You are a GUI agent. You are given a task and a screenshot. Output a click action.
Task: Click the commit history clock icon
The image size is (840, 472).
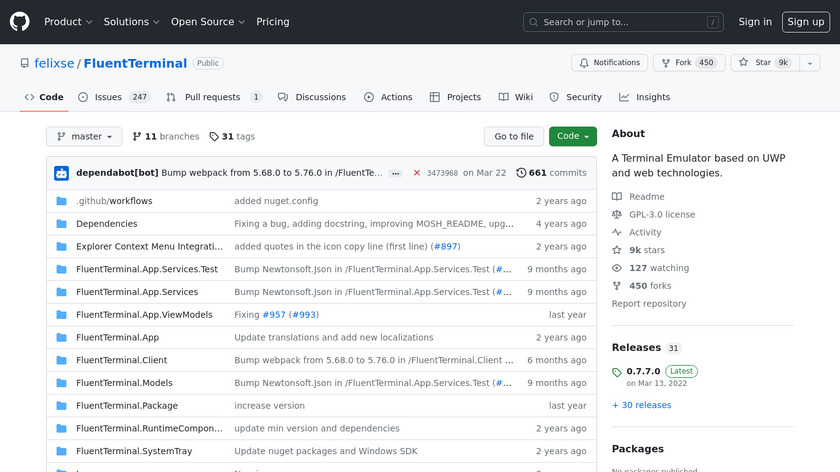pos(521,173)
